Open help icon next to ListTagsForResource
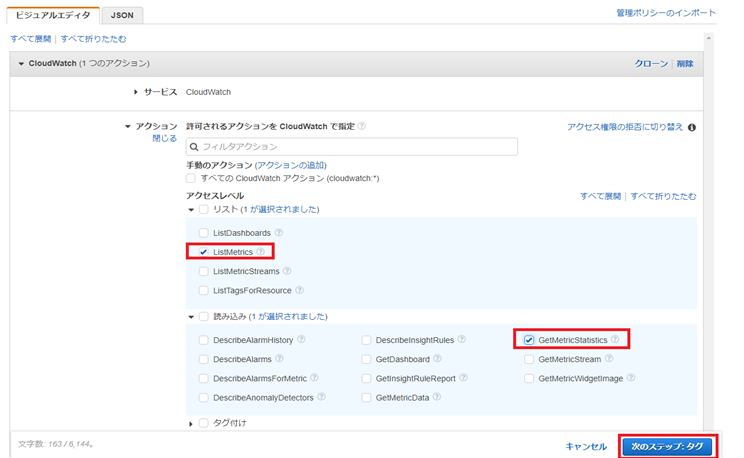This screenshot has height=458, width=744. [x=299, y=290]
